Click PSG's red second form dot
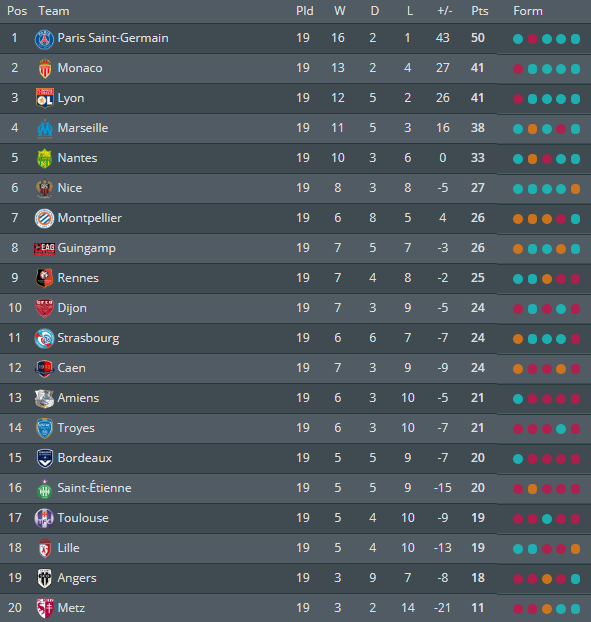591x622 pixels. point(532,39)
